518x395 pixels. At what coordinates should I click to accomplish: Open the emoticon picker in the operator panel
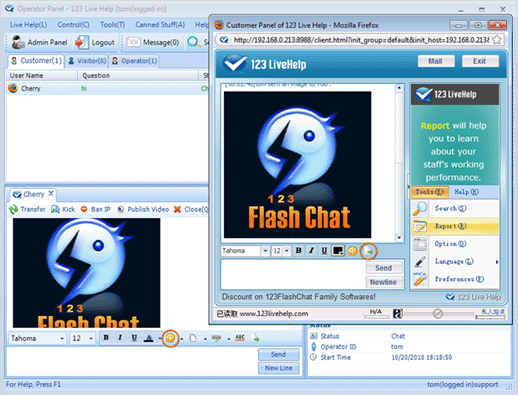point(170,338)
